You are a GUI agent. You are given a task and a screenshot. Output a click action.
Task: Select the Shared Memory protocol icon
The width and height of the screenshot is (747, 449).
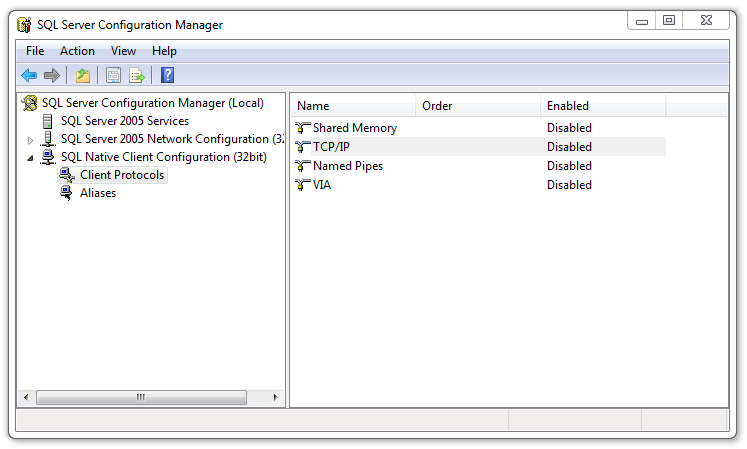303,128
